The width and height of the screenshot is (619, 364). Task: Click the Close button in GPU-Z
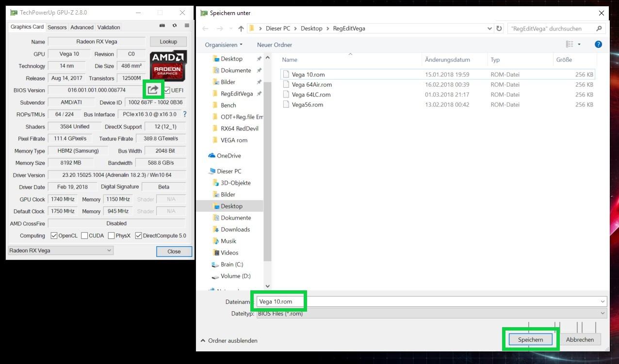click(174, 252)
